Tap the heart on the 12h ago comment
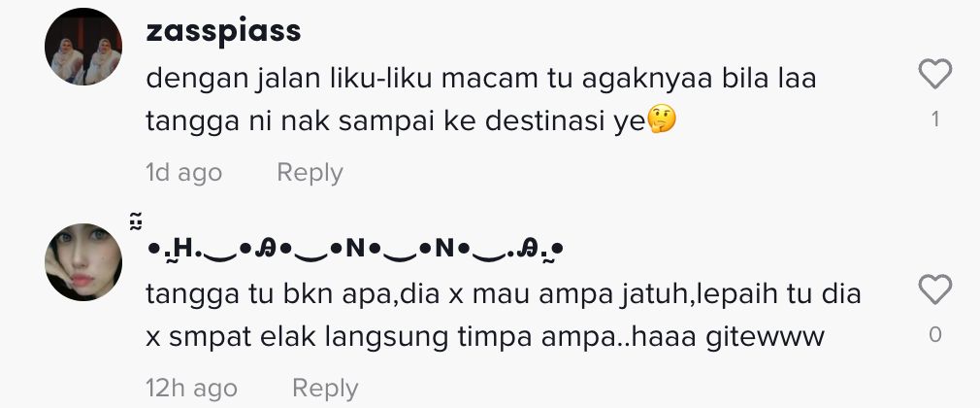The image size is (980, 408). (935, 289)
